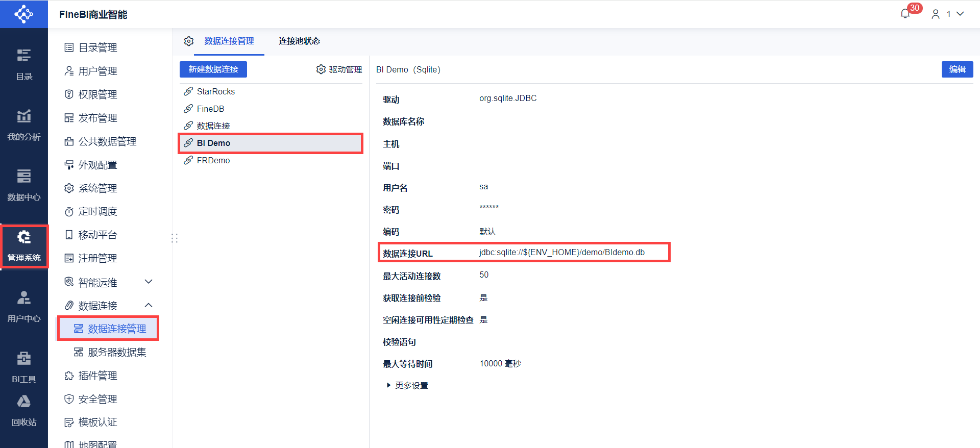Screen dimensions: 980x448
Task: Click the 权限管理 shield icon
Action: 69,94
